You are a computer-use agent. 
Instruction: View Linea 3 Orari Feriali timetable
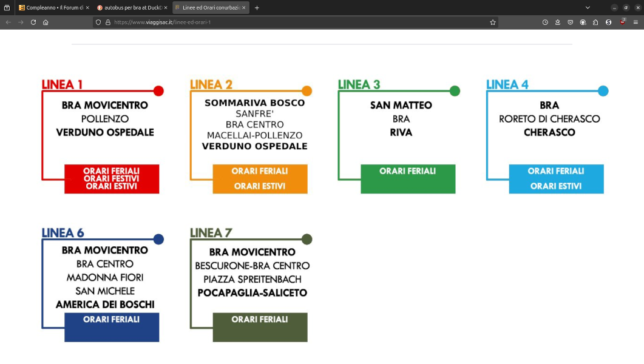pos(408,172)
